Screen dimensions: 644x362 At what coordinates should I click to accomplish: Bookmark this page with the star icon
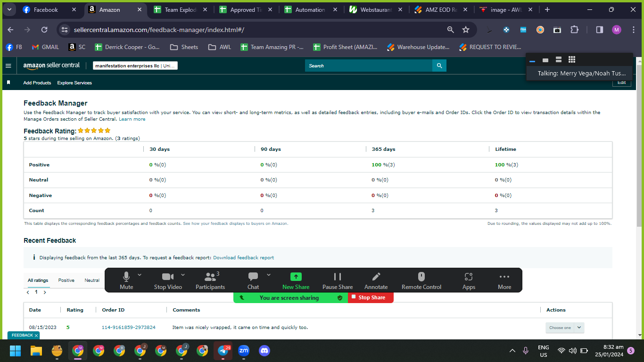pyautogui.click(x=466, y=30)
